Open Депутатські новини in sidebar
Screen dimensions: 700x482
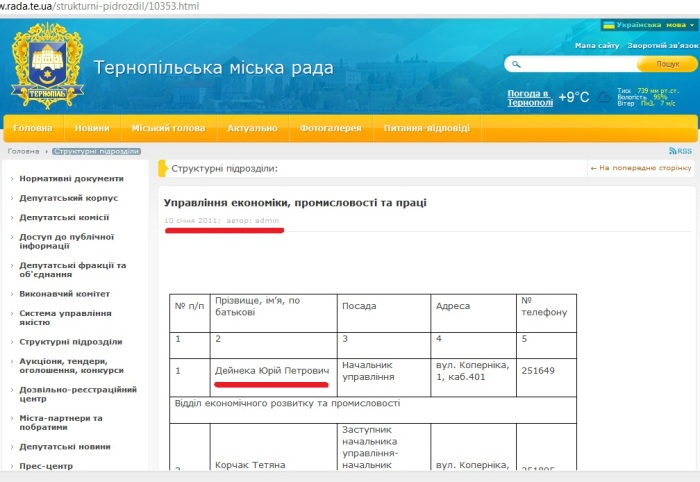tap(65, 447)
